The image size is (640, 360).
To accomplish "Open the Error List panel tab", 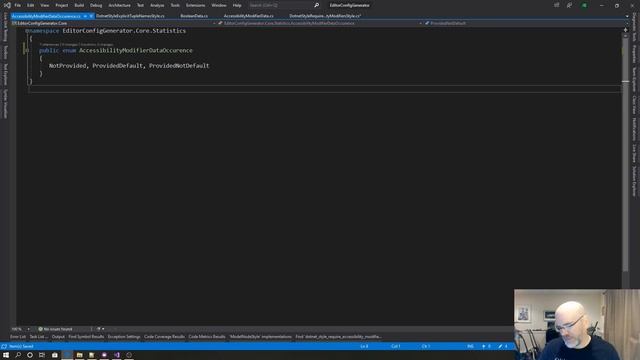I will pos(18,337).
